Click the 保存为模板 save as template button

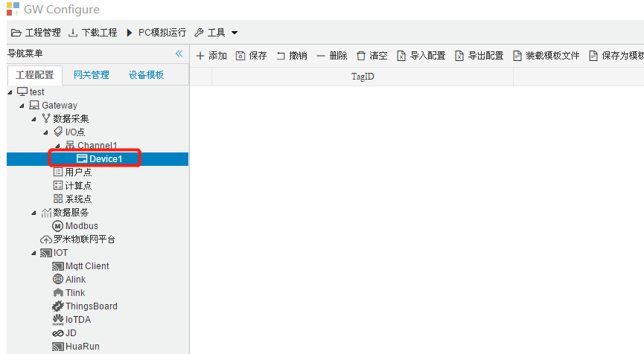(616, 56)
